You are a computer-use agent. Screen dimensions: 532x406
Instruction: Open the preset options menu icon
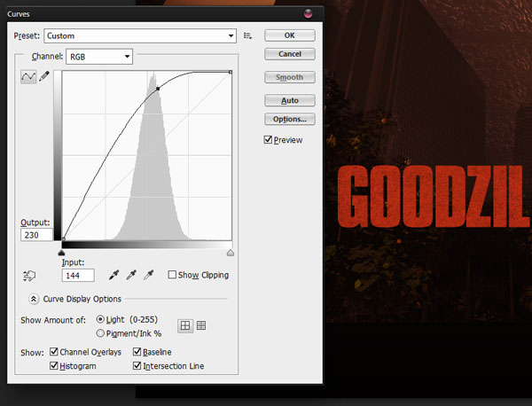point(247,35)
